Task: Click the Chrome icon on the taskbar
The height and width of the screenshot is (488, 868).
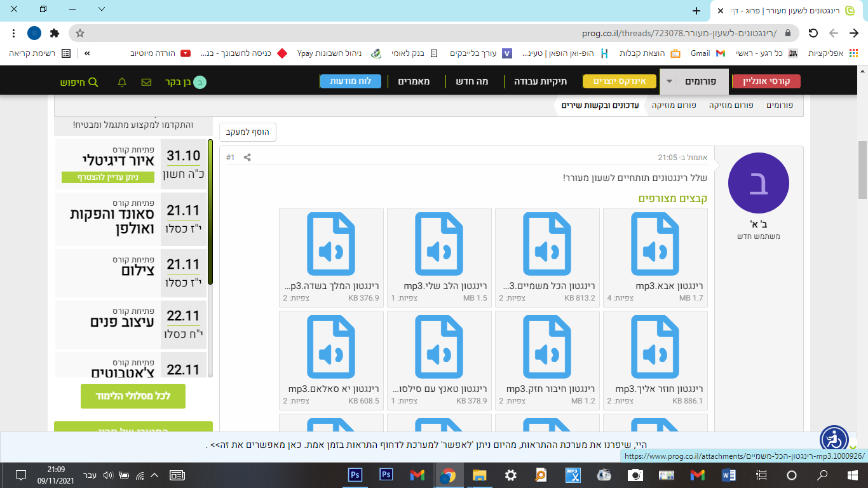Action: 448,475
